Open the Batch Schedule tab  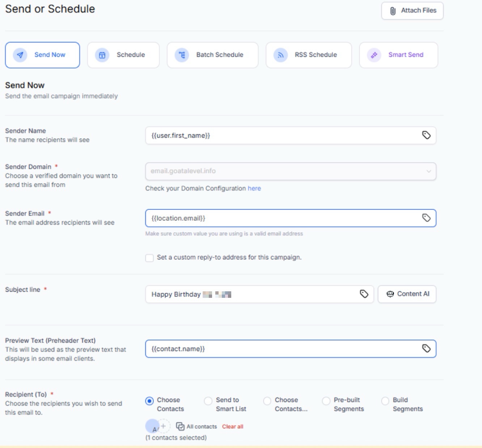coord(212,55)
